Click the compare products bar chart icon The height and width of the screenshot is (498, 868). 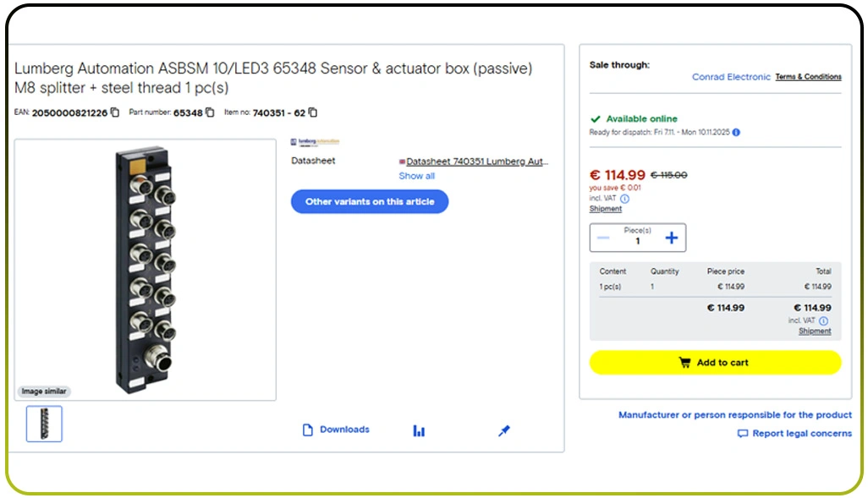419,430
